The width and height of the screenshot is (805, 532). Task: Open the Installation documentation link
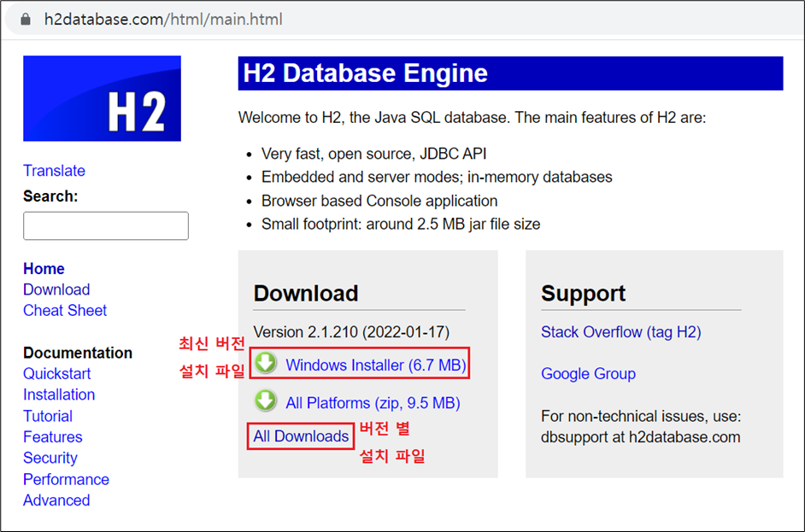59,395
